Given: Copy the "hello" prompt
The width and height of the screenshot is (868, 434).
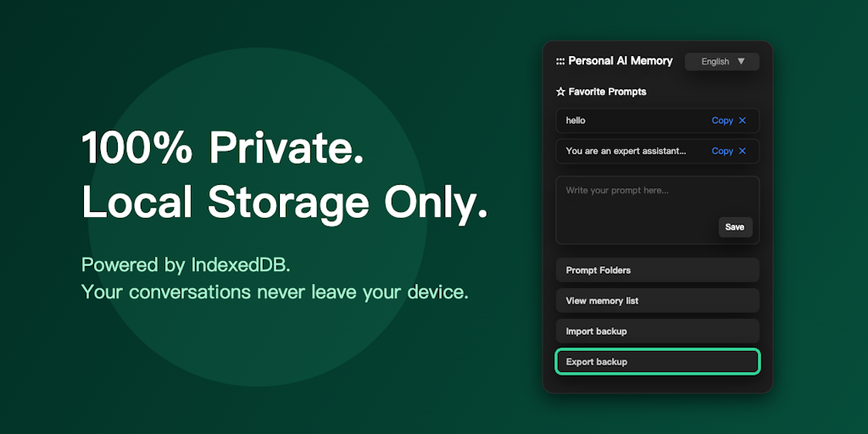Looking at the screenshot, I should [x=722, y=120].
